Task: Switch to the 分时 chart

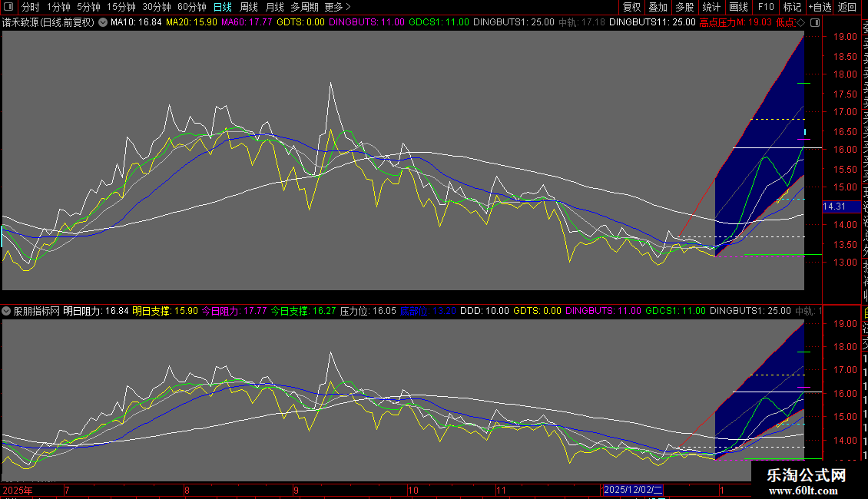Action: pyautogui.click(x=31, y=7)
